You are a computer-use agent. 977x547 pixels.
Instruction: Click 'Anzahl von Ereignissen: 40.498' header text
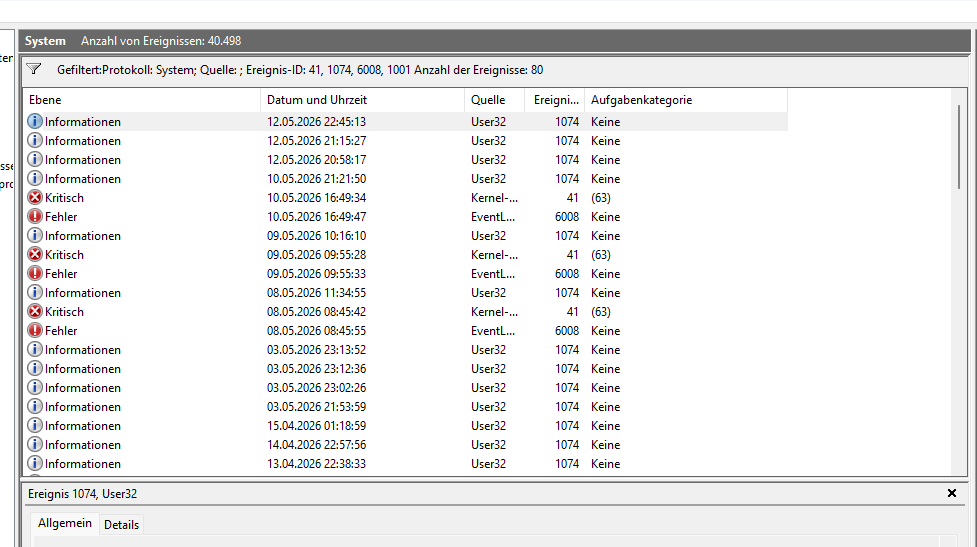click(161, 40)
